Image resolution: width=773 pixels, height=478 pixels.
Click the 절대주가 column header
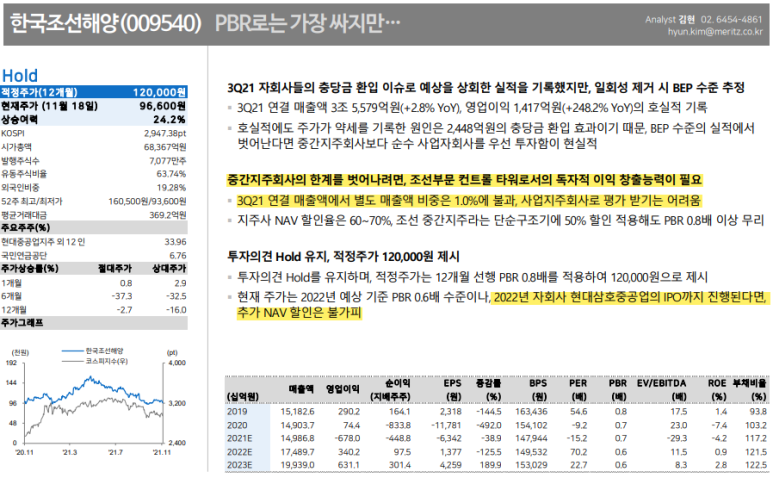[115, 269]
